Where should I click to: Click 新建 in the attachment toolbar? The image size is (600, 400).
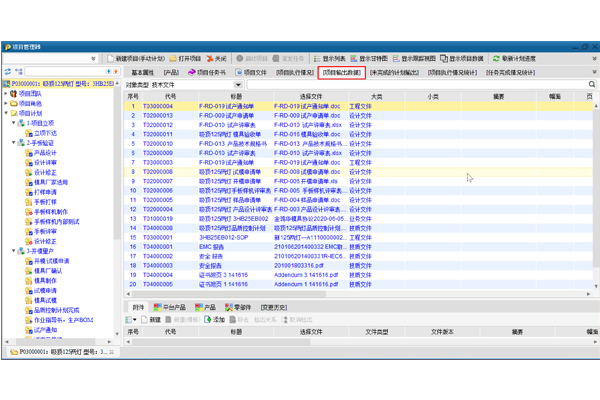[151, 320]
